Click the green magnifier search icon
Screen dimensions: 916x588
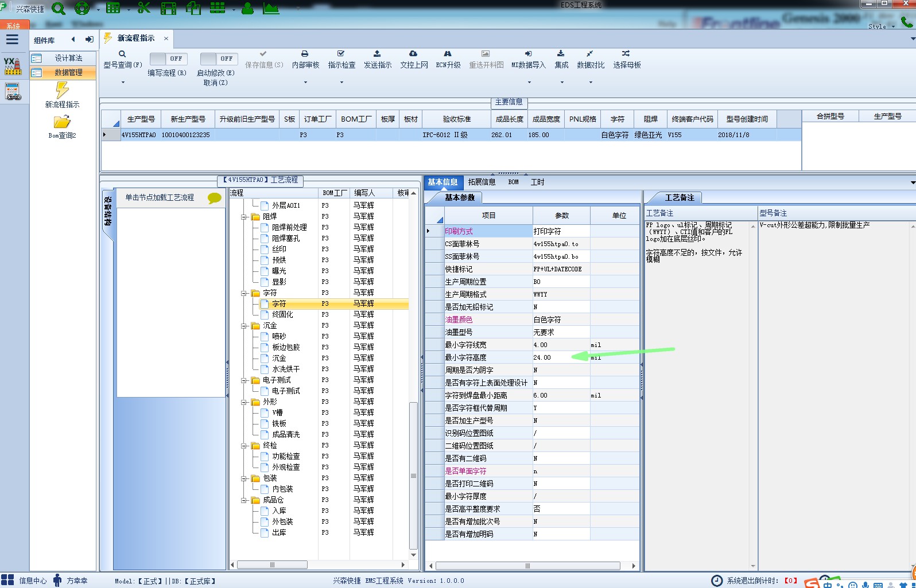[59, 8]
